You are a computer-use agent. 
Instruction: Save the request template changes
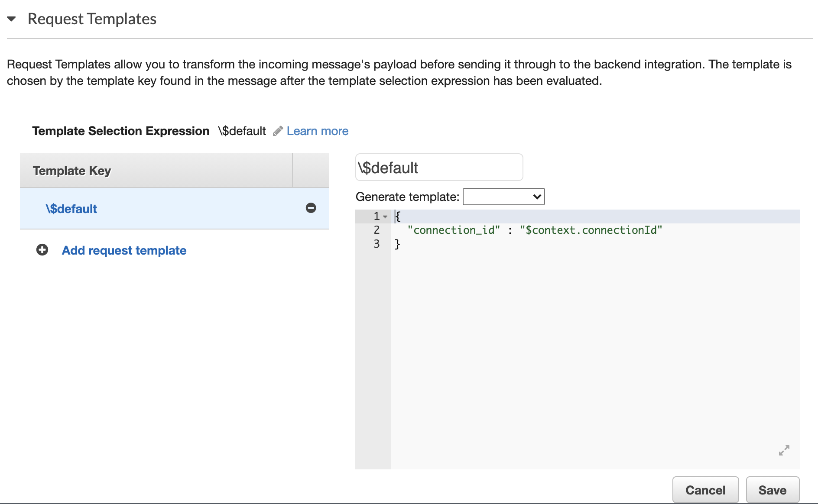(x=773, y=490)
